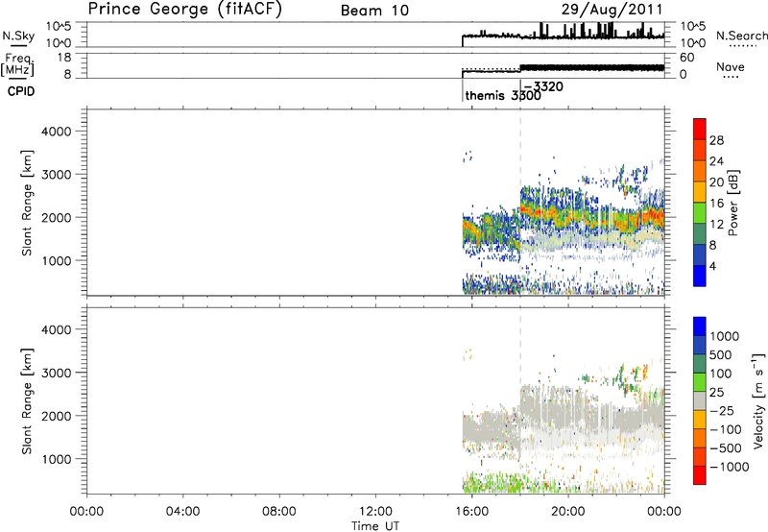Click the "Nave" legend label
This screenshot has width=768, height=532.
731,66
